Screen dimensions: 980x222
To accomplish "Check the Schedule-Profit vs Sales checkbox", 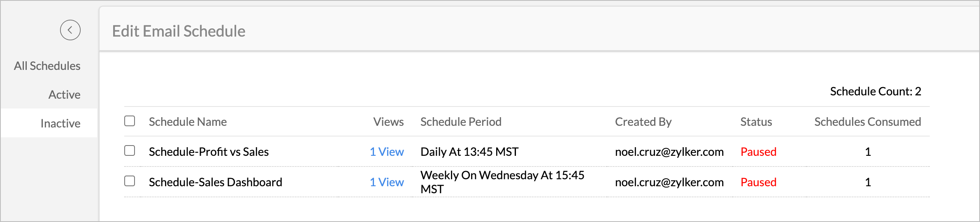I will coord(130,151).
